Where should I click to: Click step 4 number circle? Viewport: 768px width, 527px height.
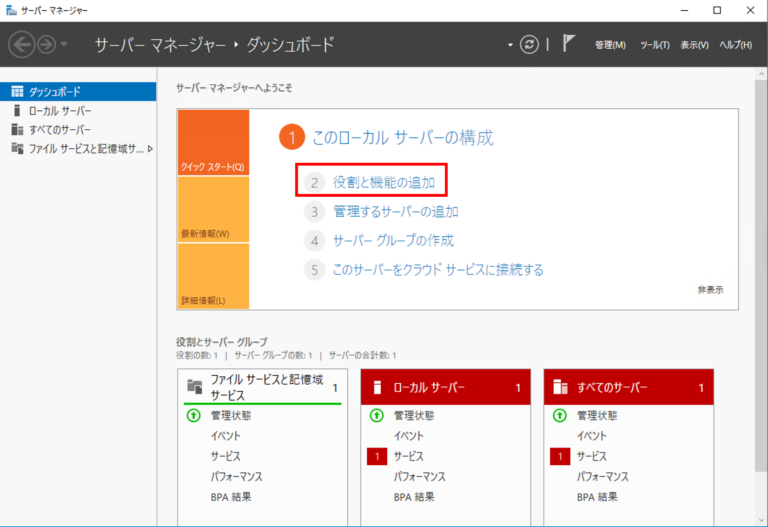point(314,241)
